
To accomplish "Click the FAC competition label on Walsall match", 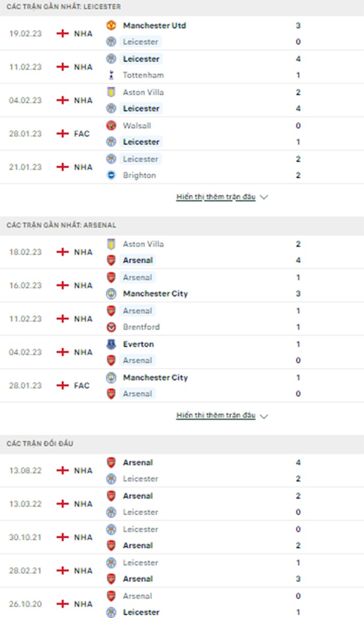I will pyautogui.click(x=83, y=133).
